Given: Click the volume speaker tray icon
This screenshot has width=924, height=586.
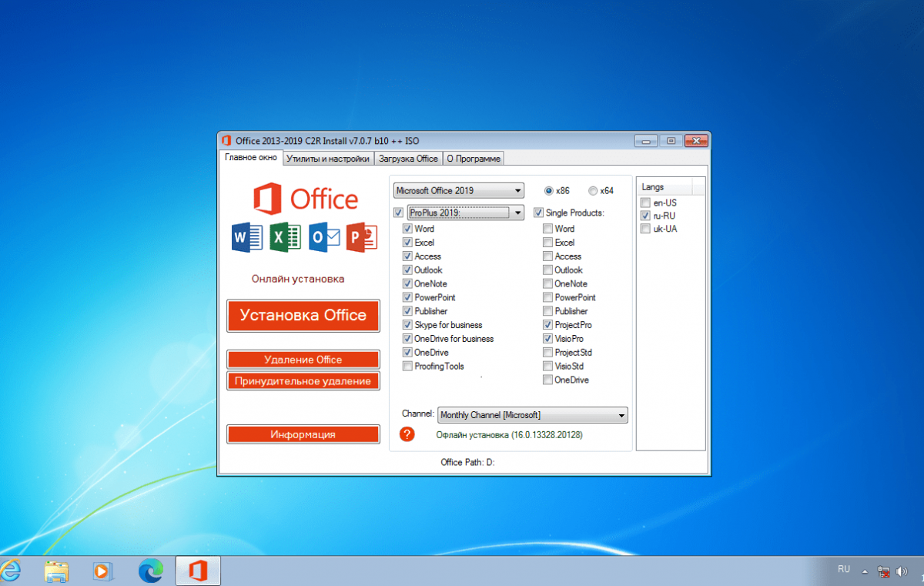Looking at the screenshot, I should [902, 571].
